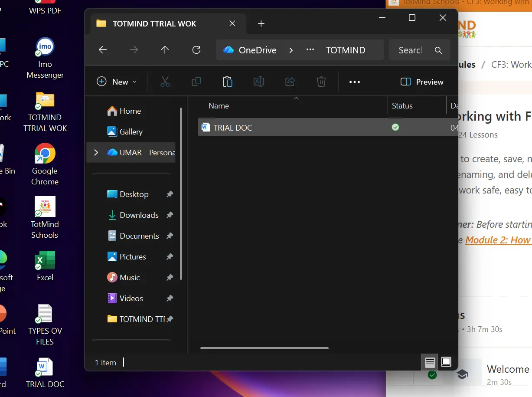Toggle the Preview pane button
This screenshot has height=397, width=532.
pyautogui.click(x=422, y=82)
